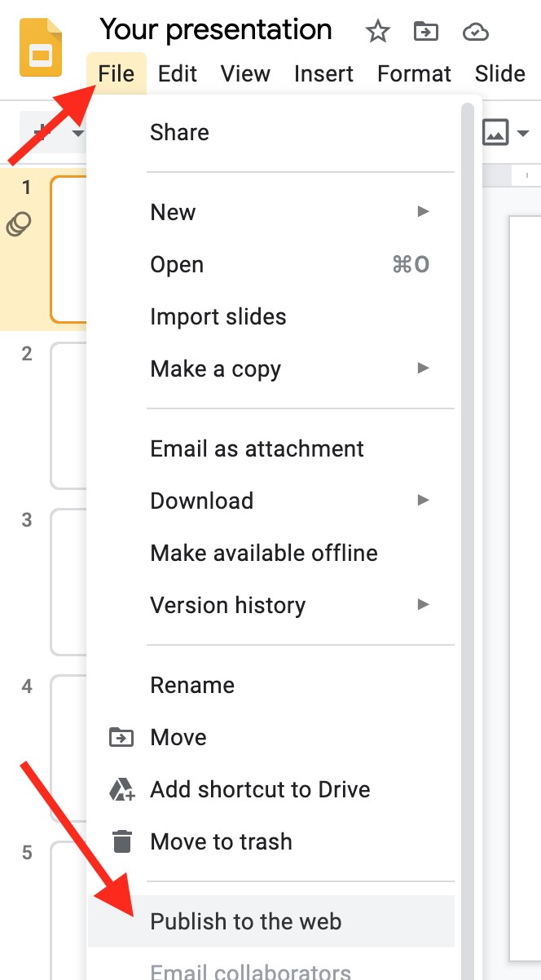Star the presentation
The image size is (541, 980).
377,32
